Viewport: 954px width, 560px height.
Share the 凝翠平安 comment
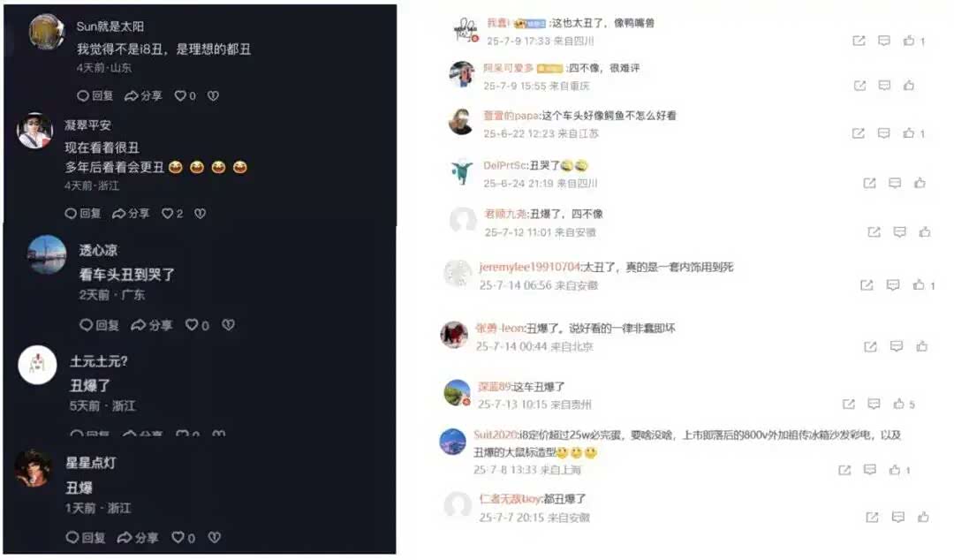[x=131, y=213]
